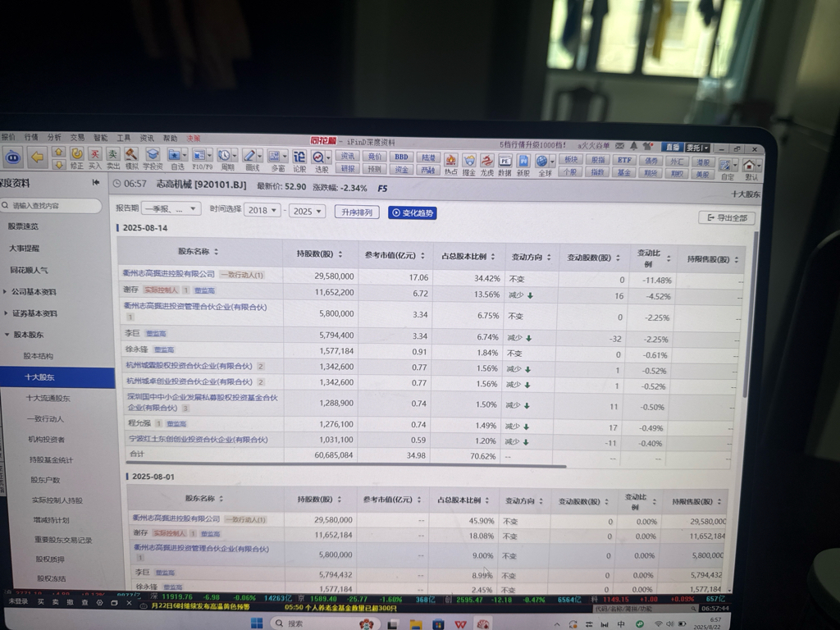Open the 报告期 dropdown
The image size is (840, 630).
pos(171,209)
